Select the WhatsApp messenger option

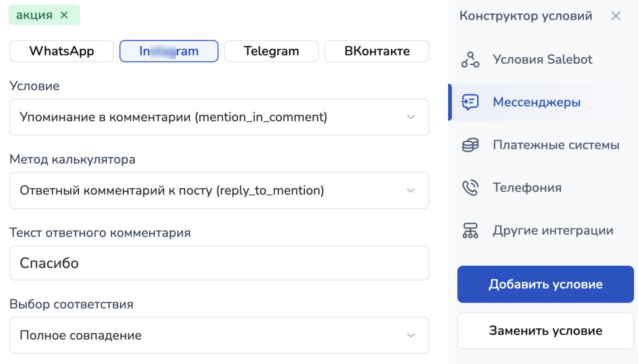click(62, 51)
